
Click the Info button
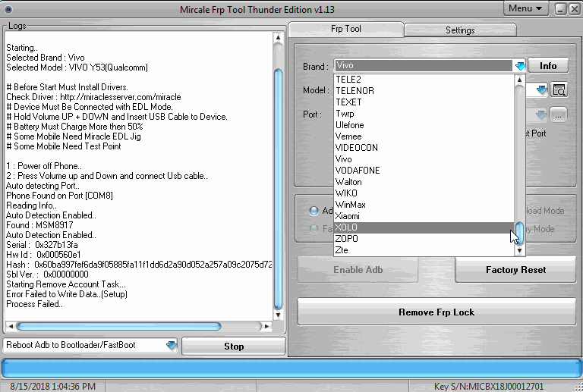tap(548, 66)
